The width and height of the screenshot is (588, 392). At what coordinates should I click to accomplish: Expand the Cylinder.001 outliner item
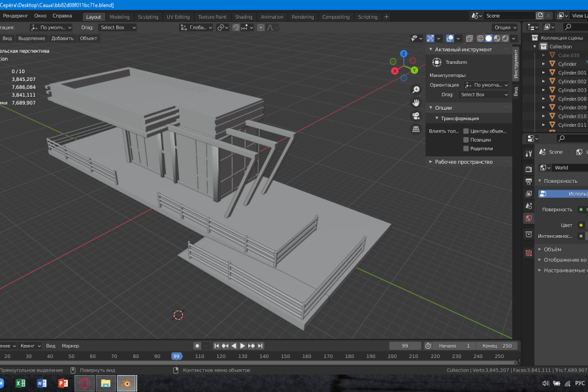(543, 73)
